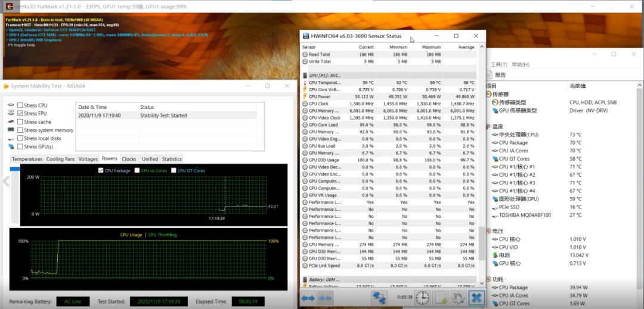Click HWiNFO log to file icon
This screenshot has height=309, width=644.
pos(441,298)
